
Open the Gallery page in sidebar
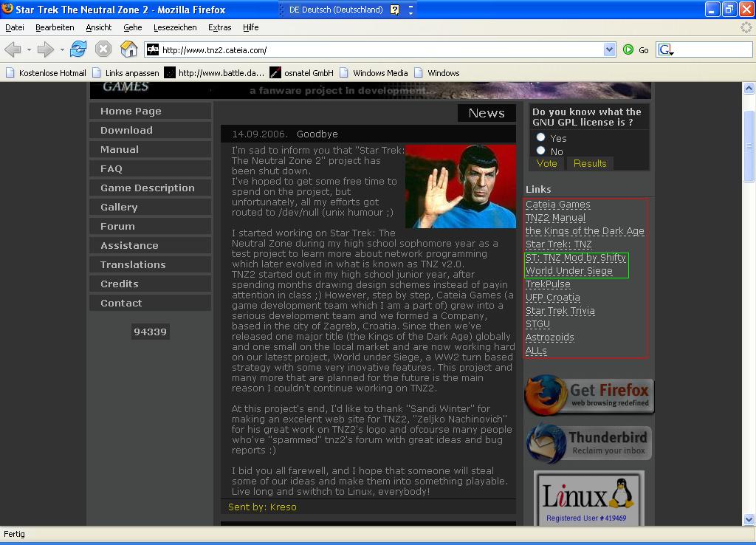[119, 208]
